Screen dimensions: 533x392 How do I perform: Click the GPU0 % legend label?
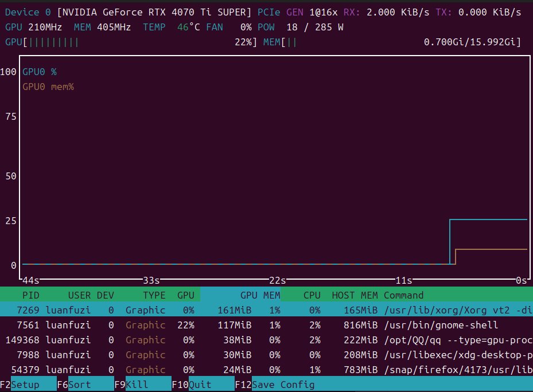point(40,72)
